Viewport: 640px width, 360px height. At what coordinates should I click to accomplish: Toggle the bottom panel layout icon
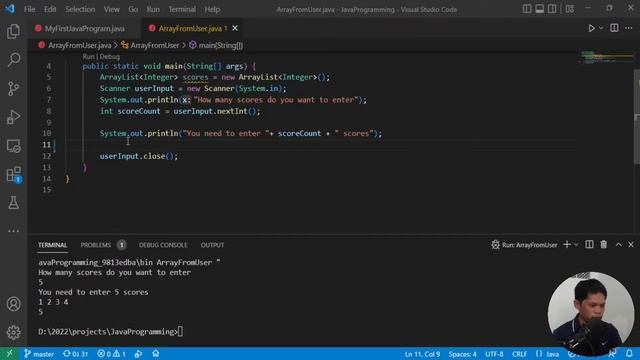539,9
